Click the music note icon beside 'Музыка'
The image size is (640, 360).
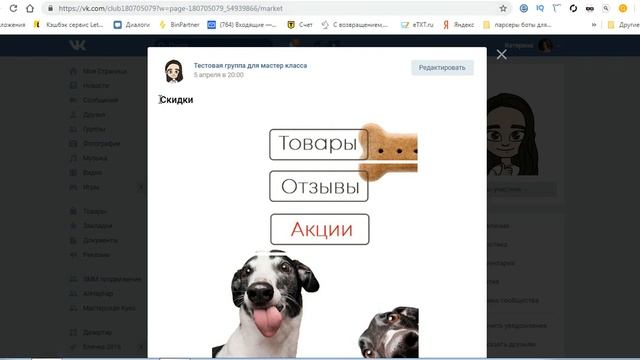tap(73, 158)
